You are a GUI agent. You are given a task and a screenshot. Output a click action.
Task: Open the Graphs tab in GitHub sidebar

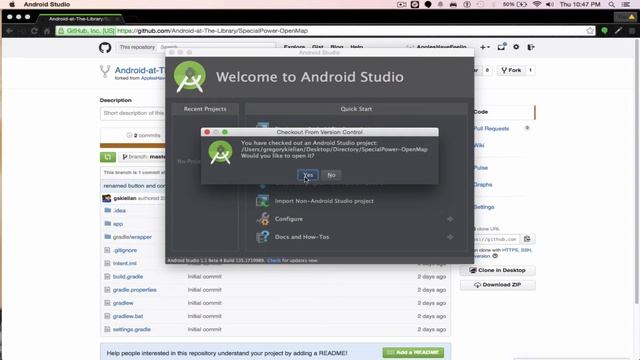(x=483, y=184)
